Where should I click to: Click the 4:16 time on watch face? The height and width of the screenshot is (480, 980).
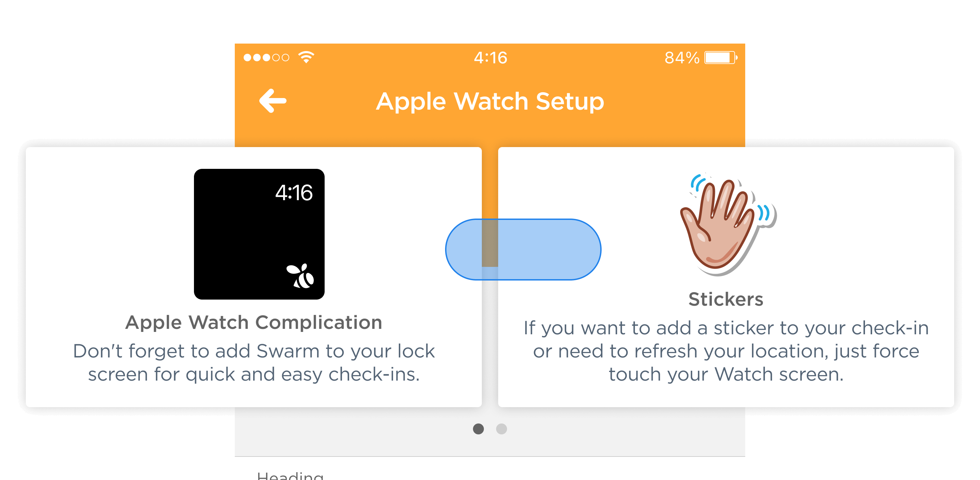(294, 193)
